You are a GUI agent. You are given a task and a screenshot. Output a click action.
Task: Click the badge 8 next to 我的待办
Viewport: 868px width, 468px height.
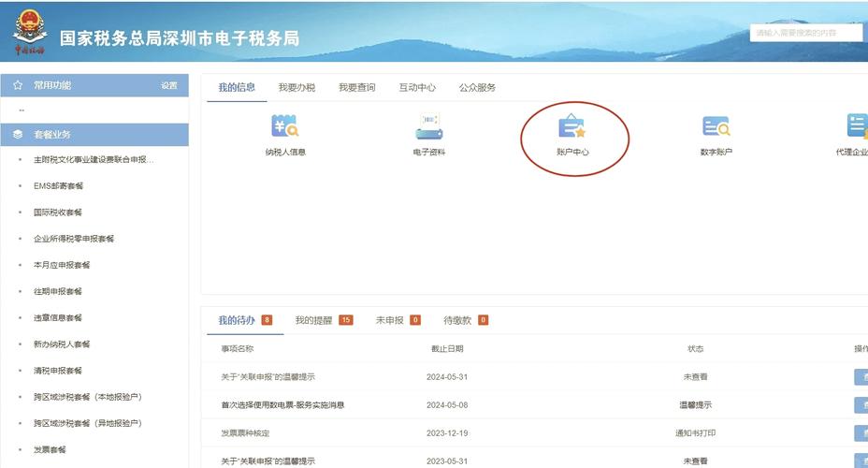267,320
